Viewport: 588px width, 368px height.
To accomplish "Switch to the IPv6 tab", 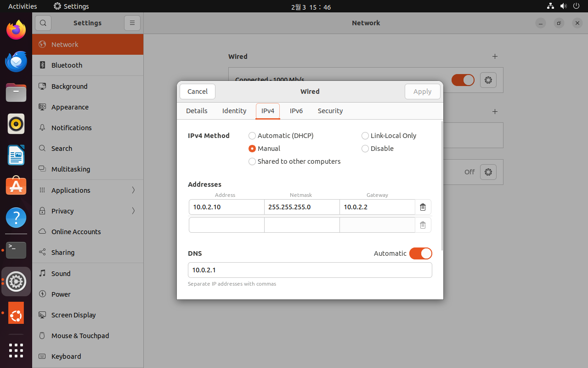I will (296, 111).
